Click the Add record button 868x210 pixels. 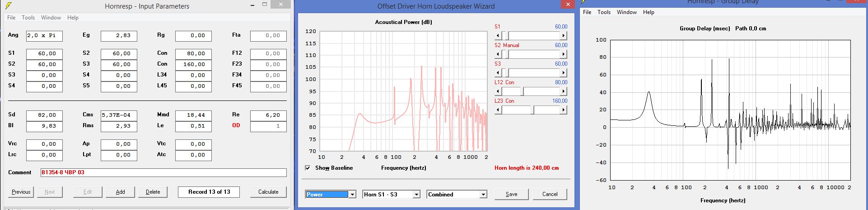tap(121, 192)
